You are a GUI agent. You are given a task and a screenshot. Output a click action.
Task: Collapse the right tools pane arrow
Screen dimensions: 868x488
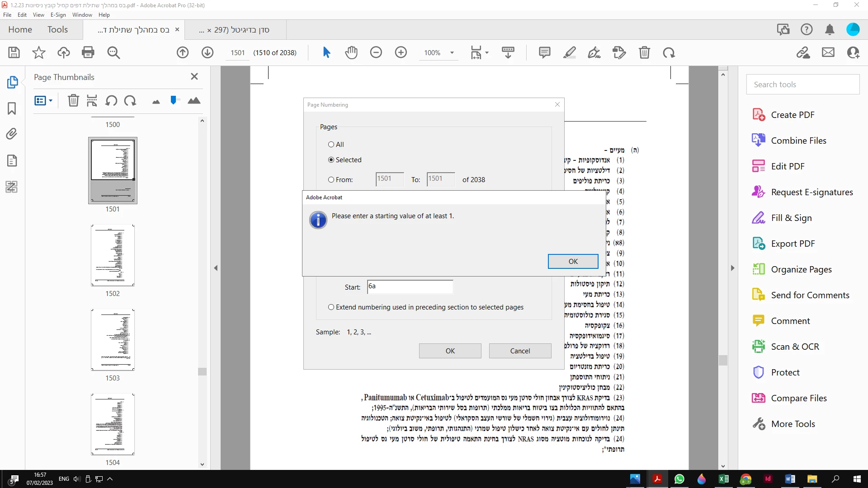tap(733, 268)
